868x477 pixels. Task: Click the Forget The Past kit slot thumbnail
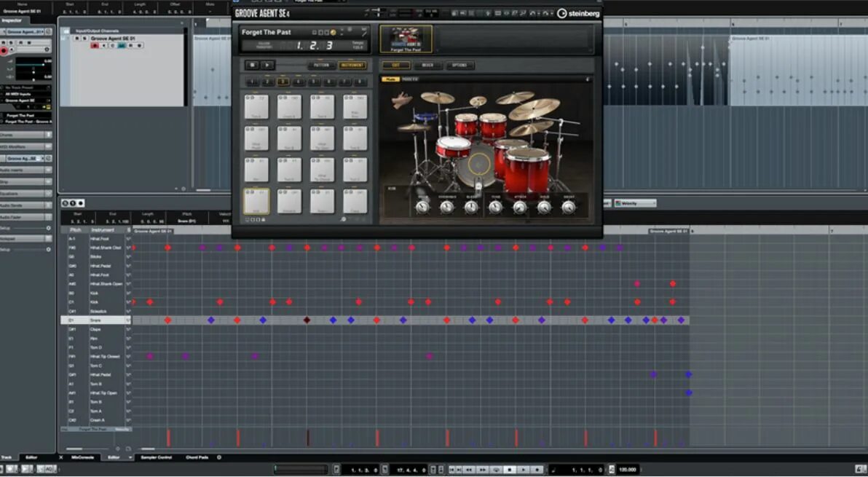pos(406,39)
